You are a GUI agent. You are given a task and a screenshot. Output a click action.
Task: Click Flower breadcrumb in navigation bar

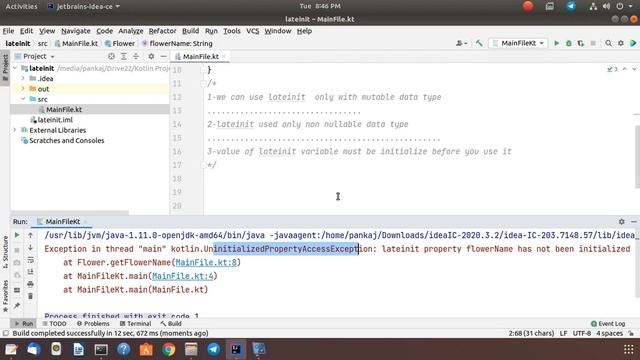click(x=120, y=43)
